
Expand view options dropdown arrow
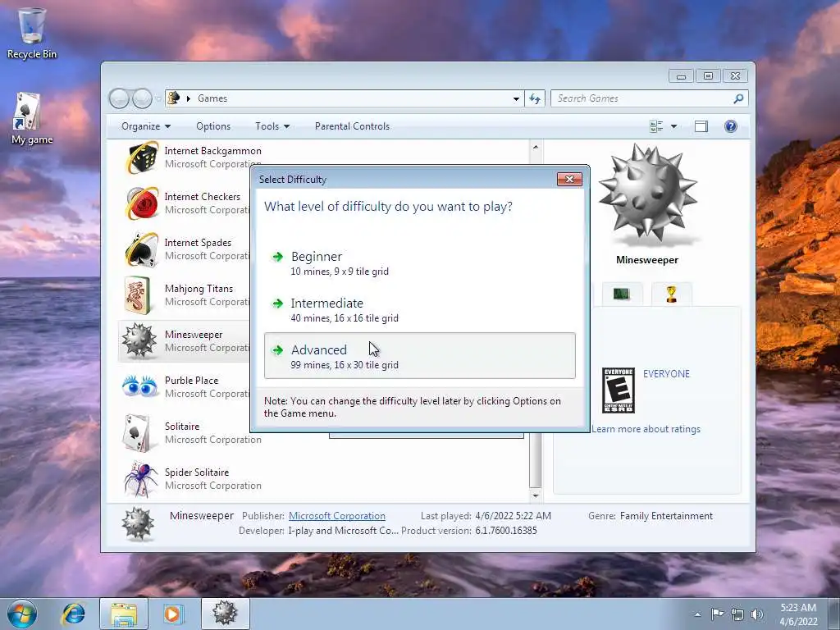tap(674, 126)
